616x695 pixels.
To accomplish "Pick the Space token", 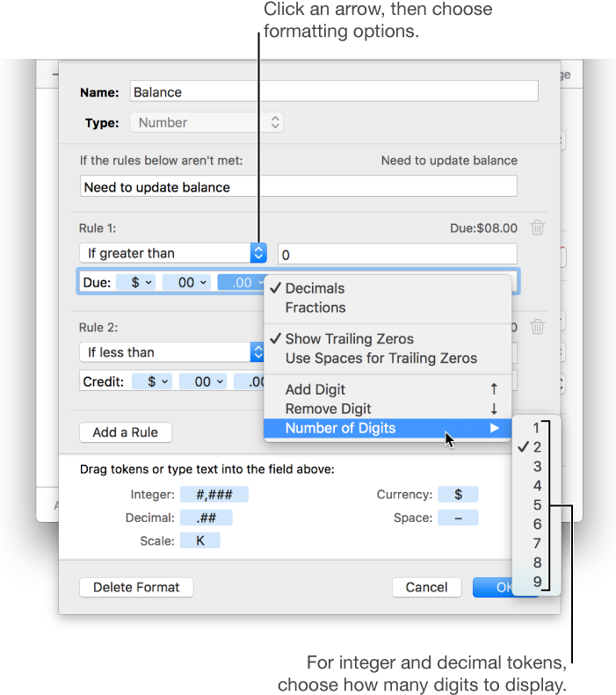I will pos(458,518).
